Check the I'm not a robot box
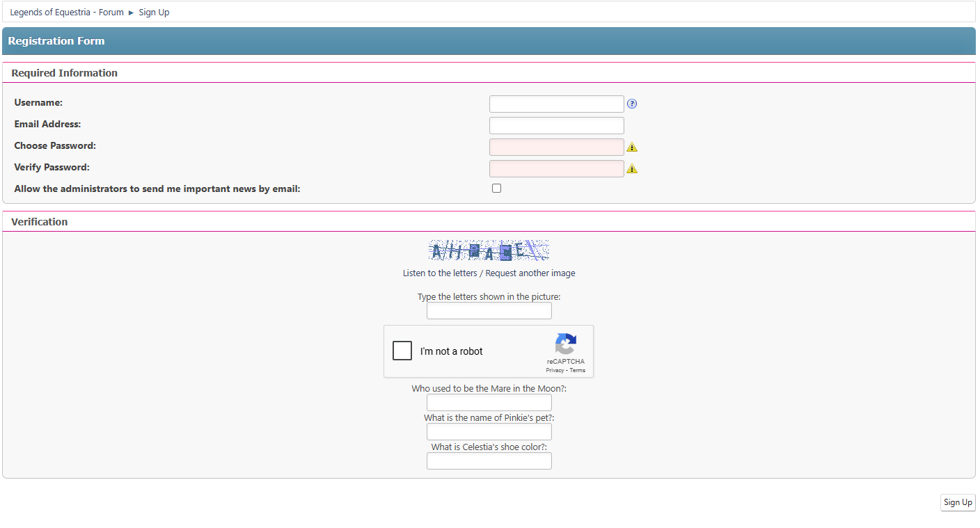 pos(402,351)
